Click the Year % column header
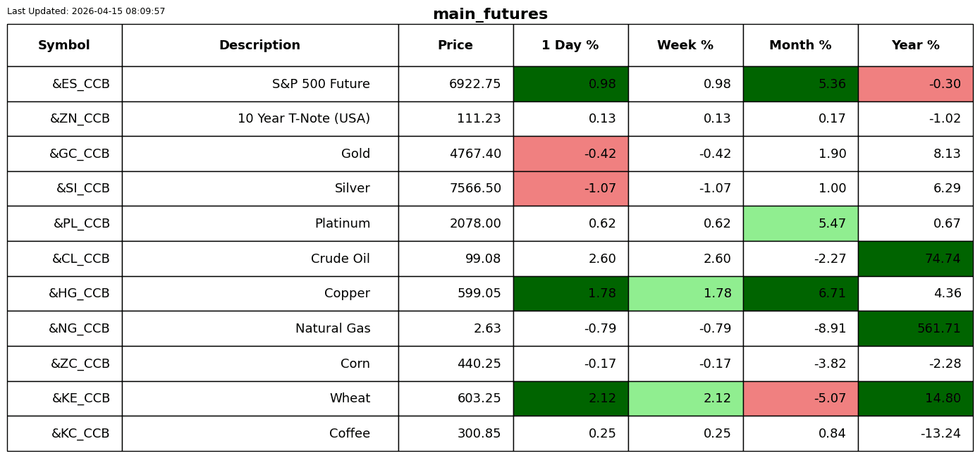The height and width of the screenshot is (458, 980). (915, 45)
